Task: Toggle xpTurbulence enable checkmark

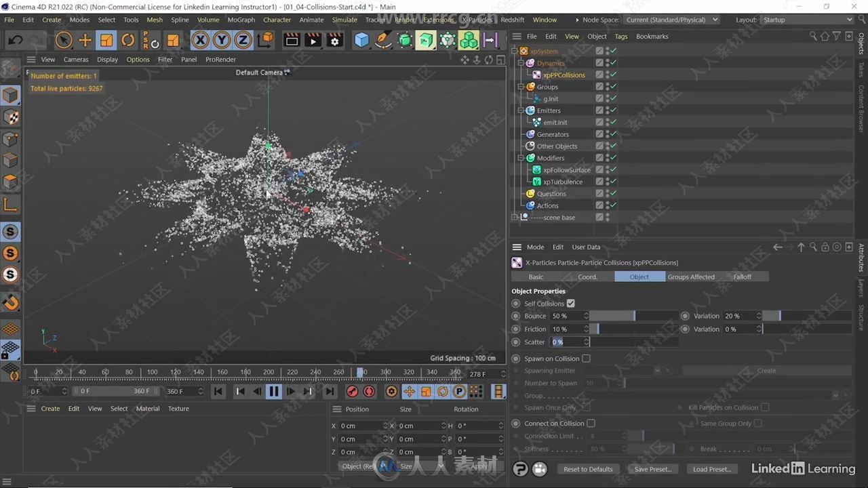Action: [x=613, y=182]
